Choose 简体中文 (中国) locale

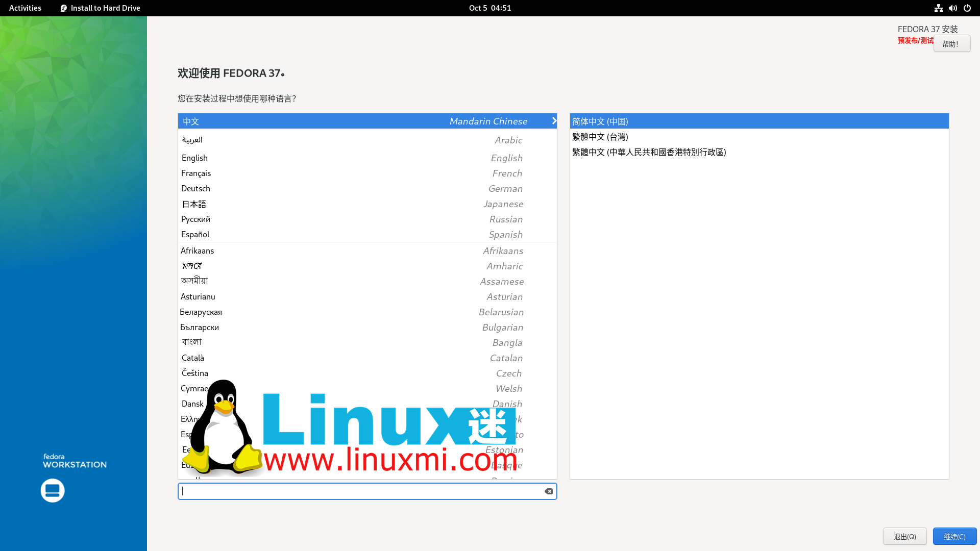(x=759, y=121)
